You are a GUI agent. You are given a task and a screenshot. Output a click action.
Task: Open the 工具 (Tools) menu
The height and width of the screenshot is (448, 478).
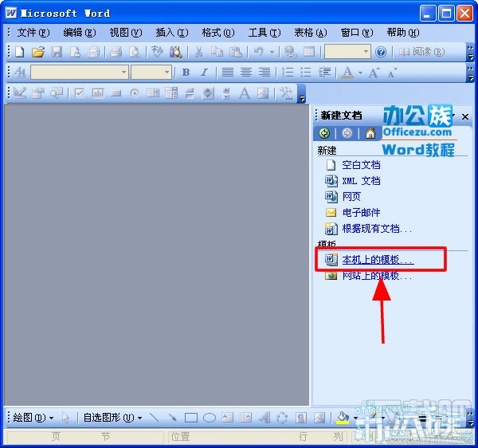(x=264, y=33)
